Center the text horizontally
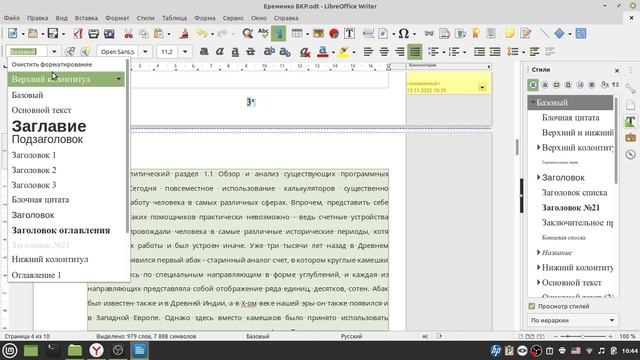 tap(384, 51)
